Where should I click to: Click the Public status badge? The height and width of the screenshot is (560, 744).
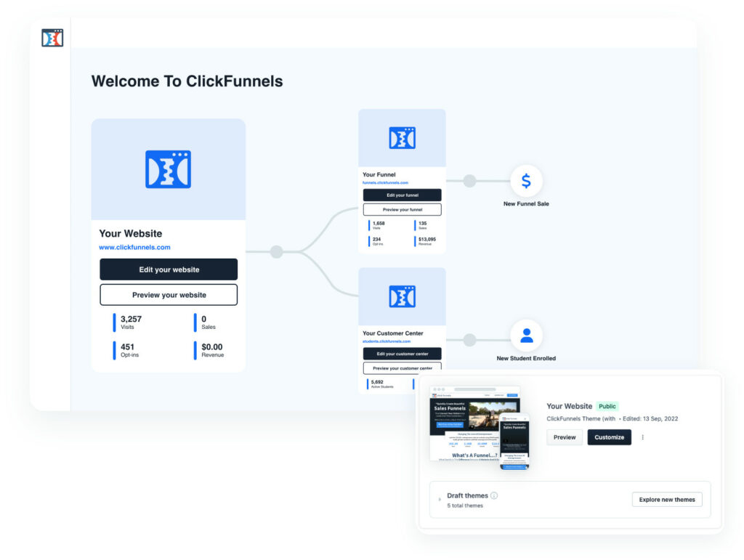pyautogui.click(x=607, y=406)
